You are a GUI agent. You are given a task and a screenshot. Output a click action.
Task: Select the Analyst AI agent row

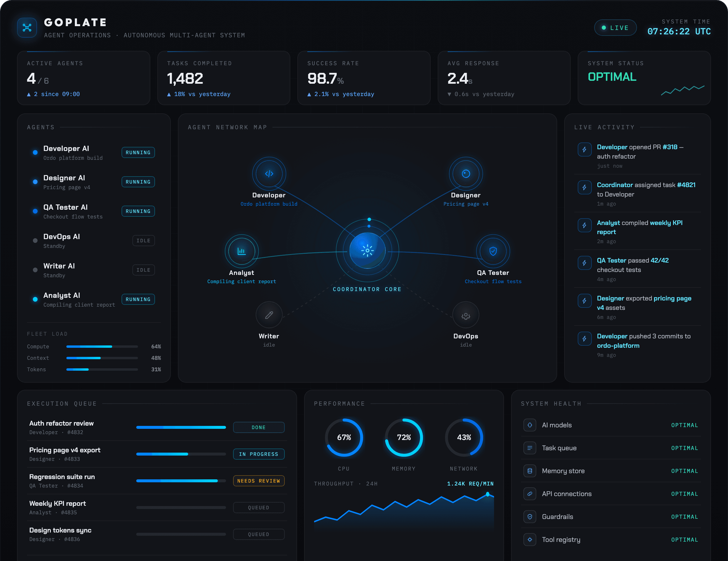tap(94, 299)
